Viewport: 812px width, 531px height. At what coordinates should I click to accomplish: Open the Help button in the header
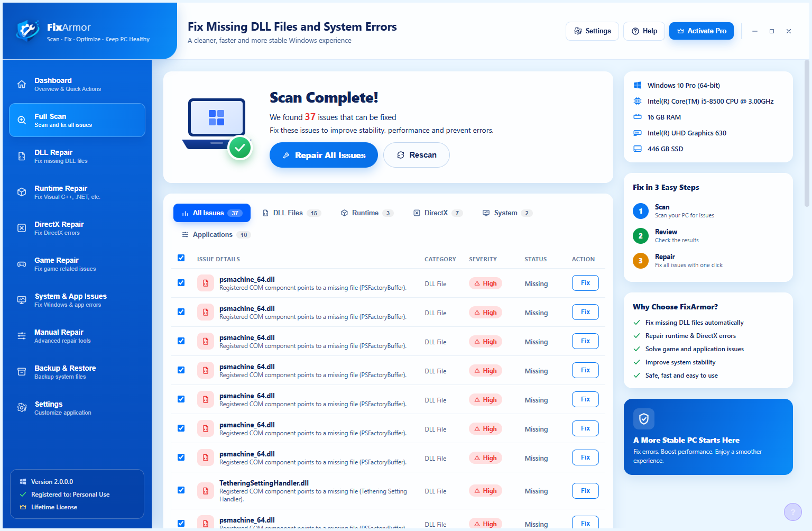coord(644,31)
